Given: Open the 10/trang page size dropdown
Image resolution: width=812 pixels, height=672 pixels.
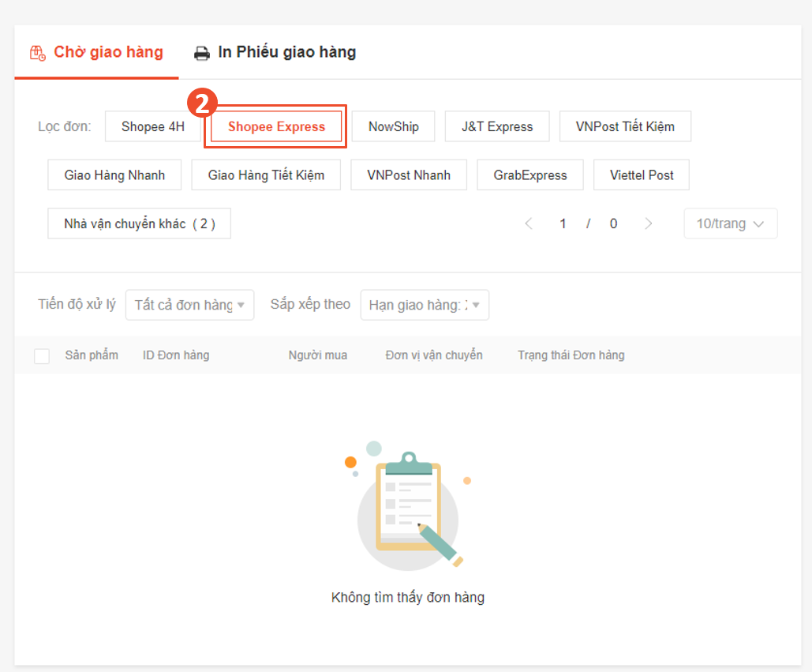Looking at the screenshot, I should 731,223.
